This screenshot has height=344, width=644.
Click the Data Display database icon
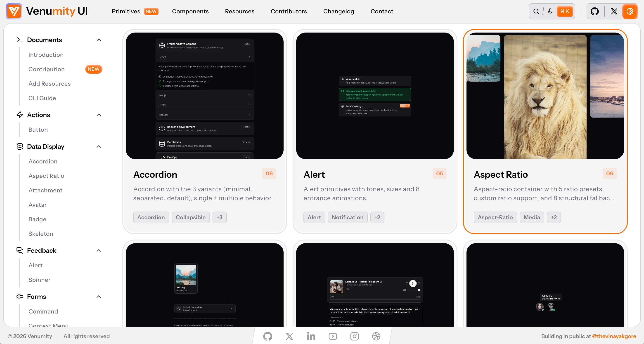click(x=20, y=146)
